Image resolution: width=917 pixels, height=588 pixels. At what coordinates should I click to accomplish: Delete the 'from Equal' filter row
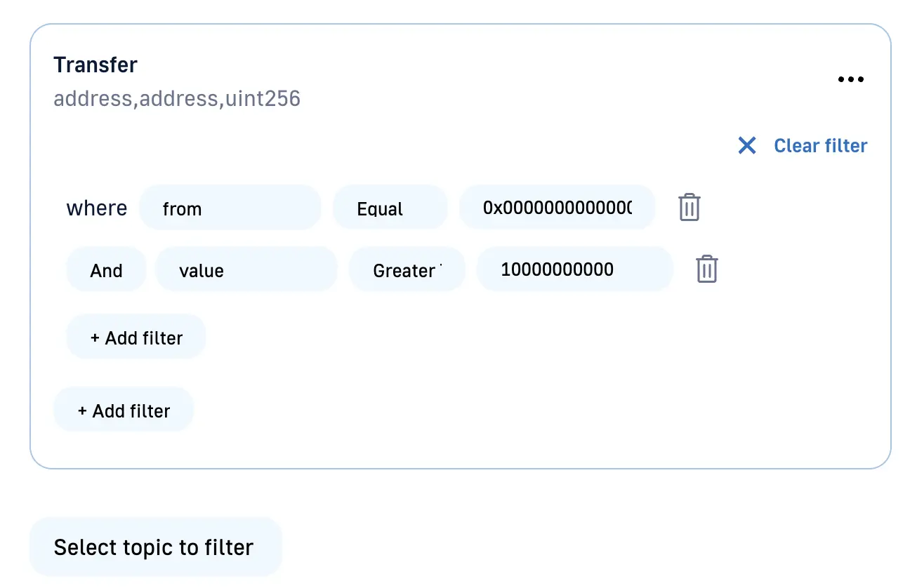point(689,208)
